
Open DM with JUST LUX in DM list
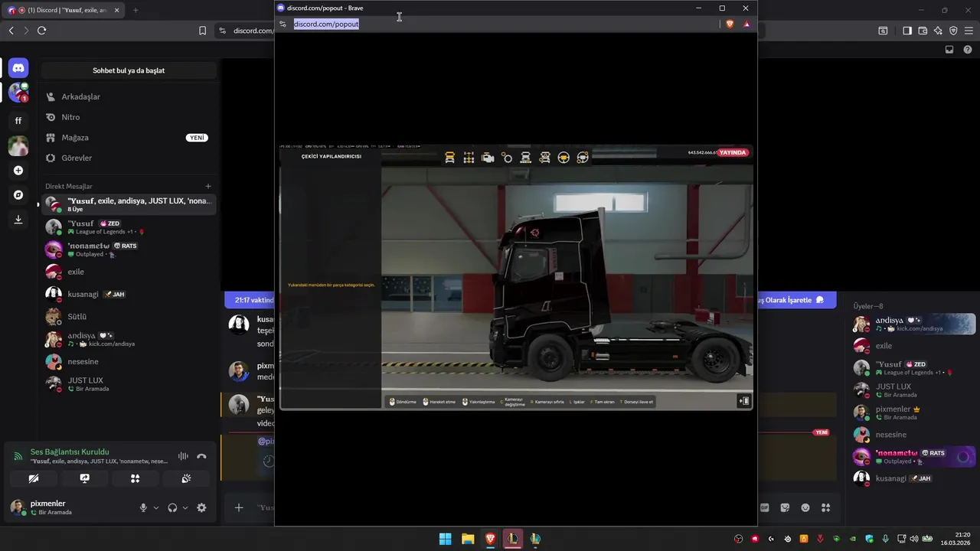128,384
